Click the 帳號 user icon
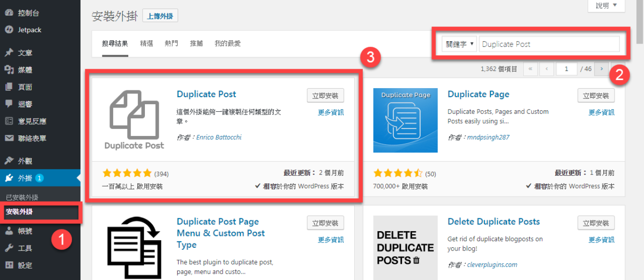The height and width of the screenshot is (280, 644). (9, 231)
